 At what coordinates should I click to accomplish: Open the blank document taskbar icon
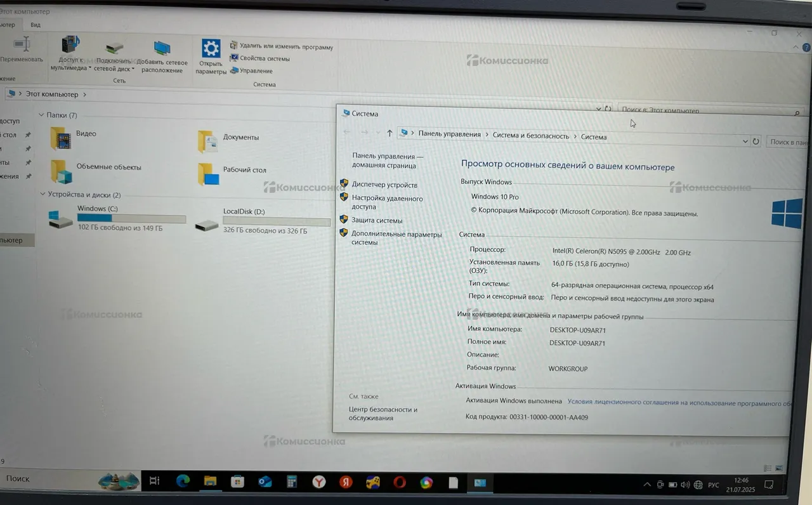click(453, 483)
